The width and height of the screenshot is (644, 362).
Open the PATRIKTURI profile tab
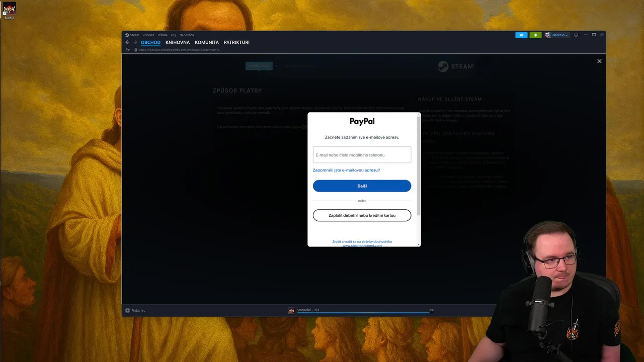click(236, 42)
